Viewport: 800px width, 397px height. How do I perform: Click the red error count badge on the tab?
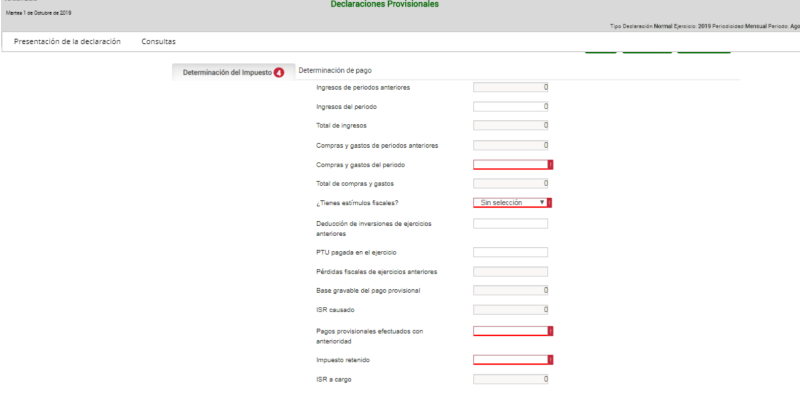(279, 73)
